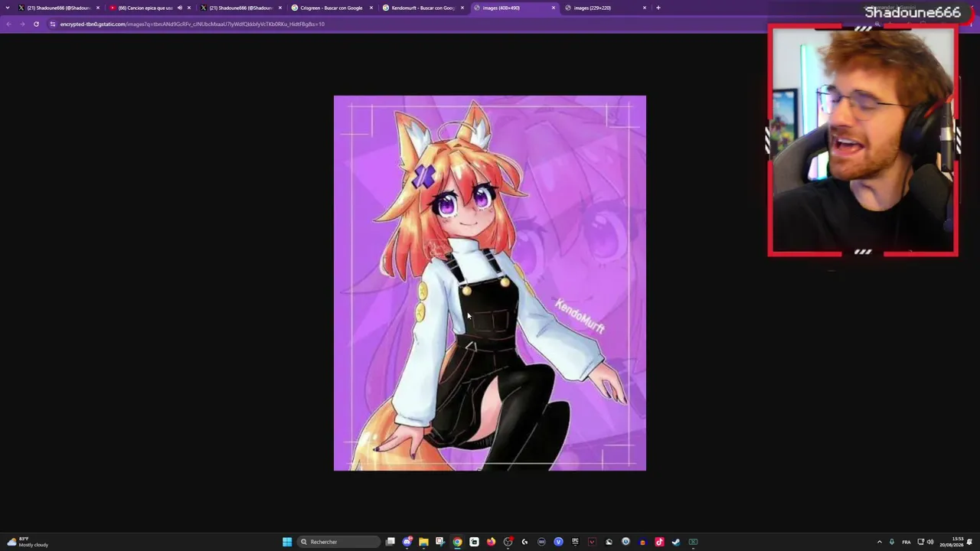The image size is (980, 551).
Task: Change the FRA keyboard language
Action: point(906,542)
